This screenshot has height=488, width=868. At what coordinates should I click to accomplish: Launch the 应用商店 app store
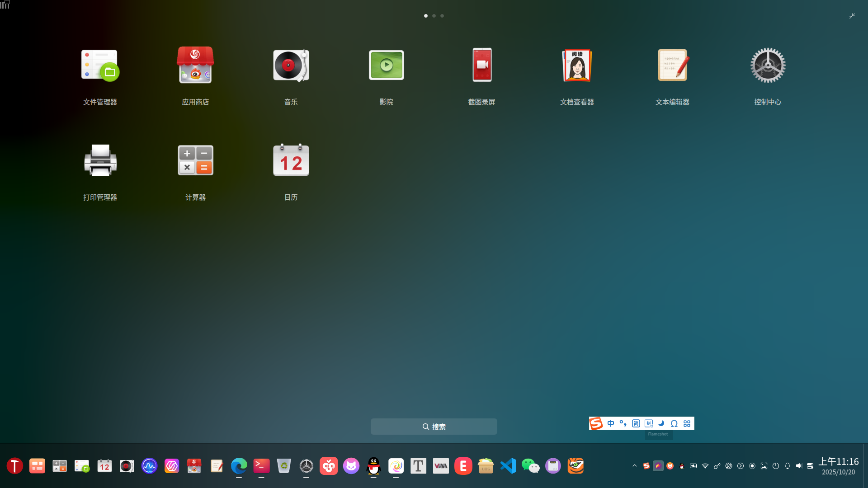(195, 66)
